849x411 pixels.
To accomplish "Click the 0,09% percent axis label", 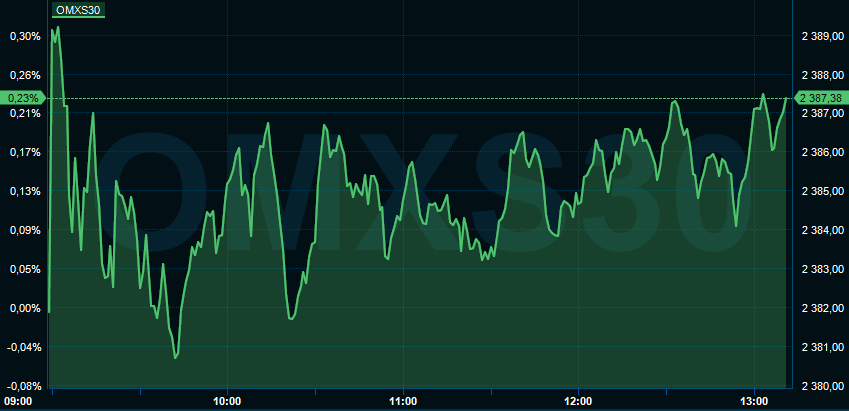I will pos(25,231).
